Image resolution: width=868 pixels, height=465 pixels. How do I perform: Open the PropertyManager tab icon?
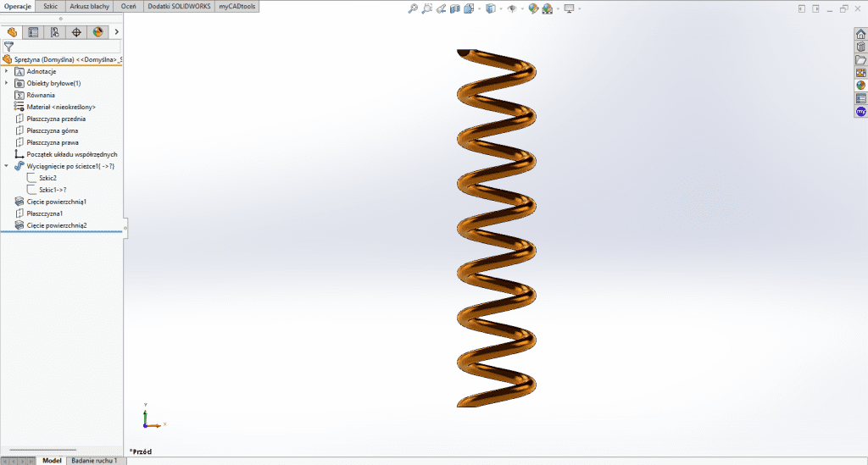point(33,32)
